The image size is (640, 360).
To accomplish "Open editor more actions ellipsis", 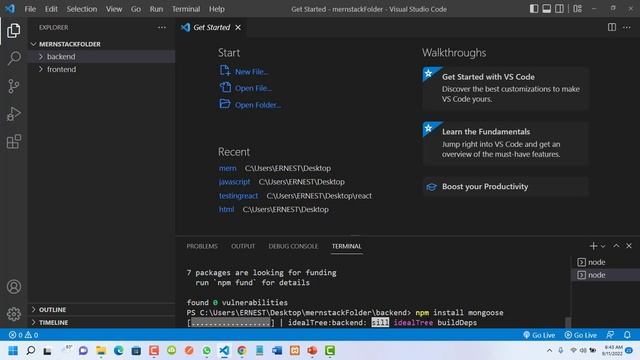I will [x=627, y=27].
